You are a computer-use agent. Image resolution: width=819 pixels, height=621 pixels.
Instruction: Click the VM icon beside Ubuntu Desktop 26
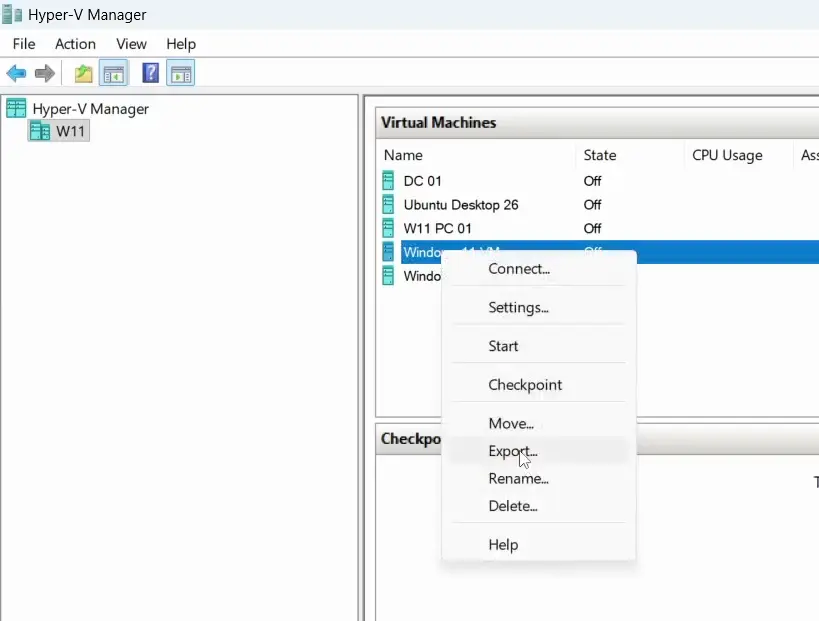tap(388, 205)
